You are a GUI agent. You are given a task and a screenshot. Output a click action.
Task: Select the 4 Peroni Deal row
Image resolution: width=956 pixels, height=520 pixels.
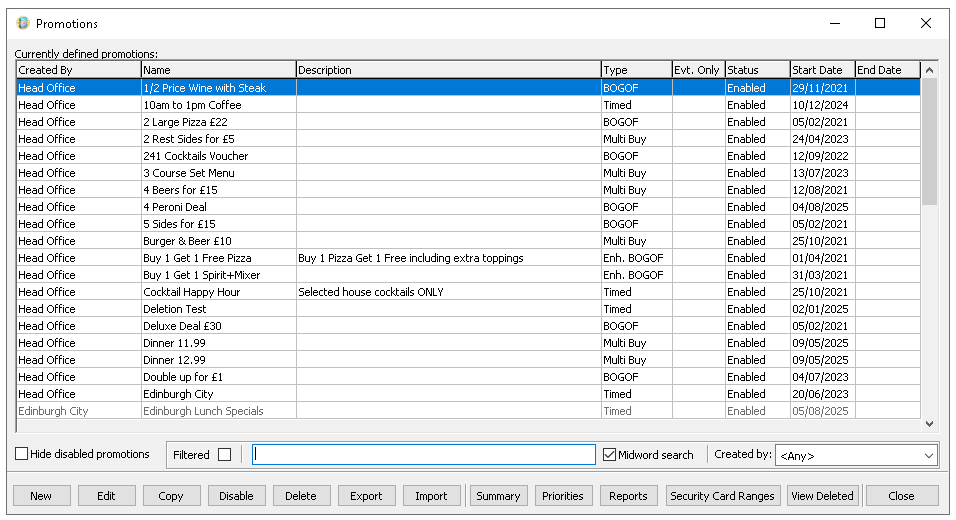click(x=175, y=207)
